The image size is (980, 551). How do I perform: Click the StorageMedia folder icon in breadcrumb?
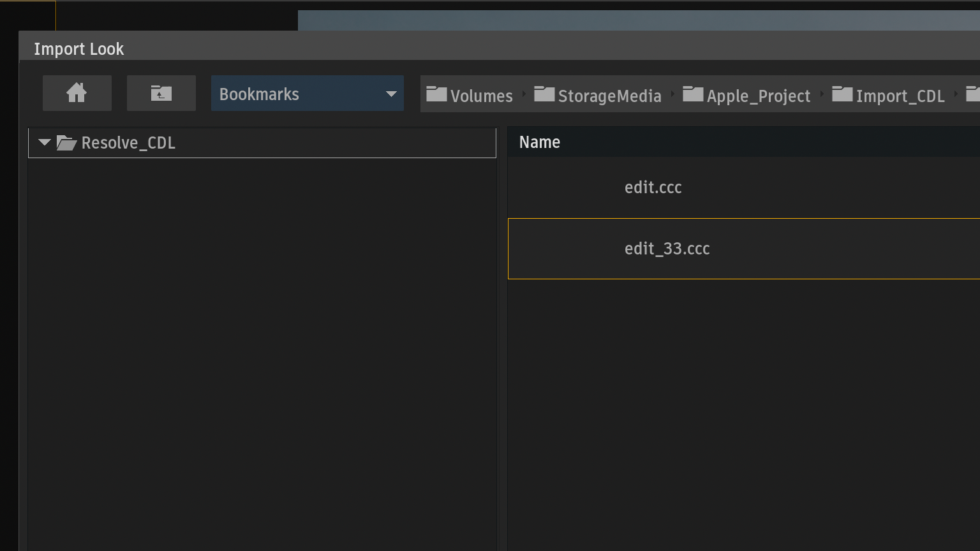(x=544, y=94)
